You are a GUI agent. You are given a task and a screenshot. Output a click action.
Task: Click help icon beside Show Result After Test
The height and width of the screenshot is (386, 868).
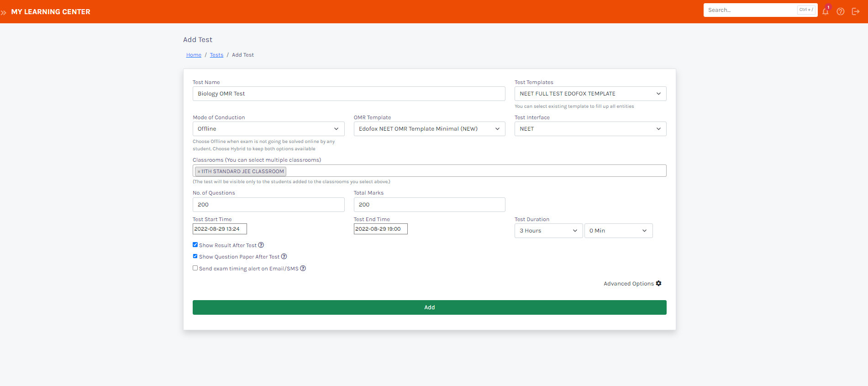coord(261,245)
